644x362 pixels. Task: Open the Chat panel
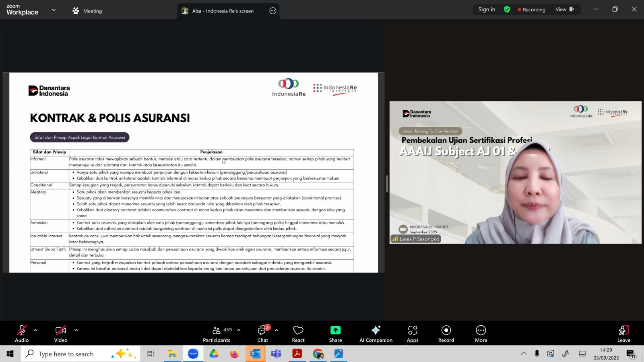262,333
